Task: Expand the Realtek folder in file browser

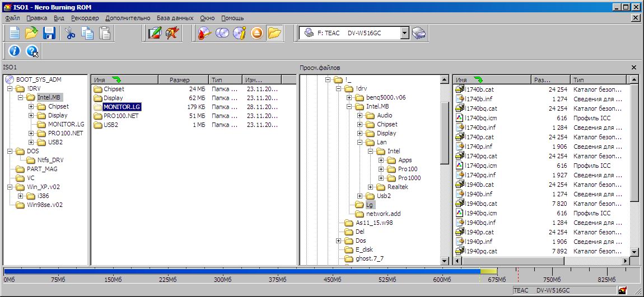Action: pyautogui.click(x=371, y=187)
